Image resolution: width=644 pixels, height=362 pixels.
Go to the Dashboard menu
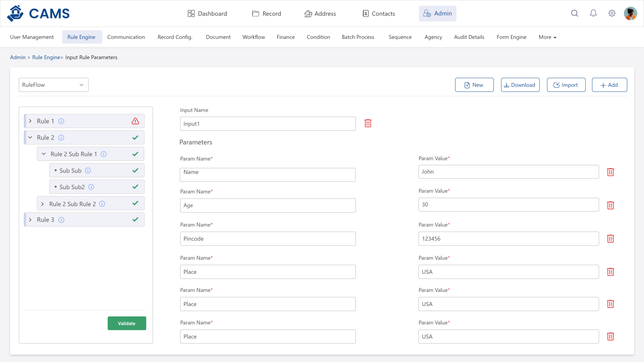[207, 14]
